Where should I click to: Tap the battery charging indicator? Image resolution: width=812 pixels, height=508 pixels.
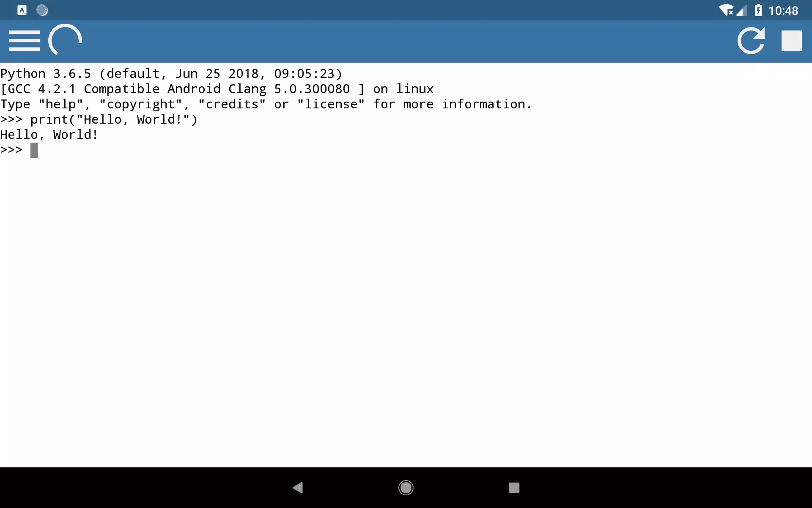pos(758,10)
